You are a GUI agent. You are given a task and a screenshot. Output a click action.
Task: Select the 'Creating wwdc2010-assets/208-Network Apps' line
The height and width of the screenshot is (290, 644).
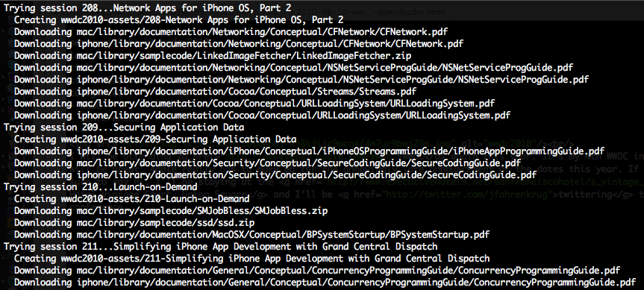(x=178, y=19)
